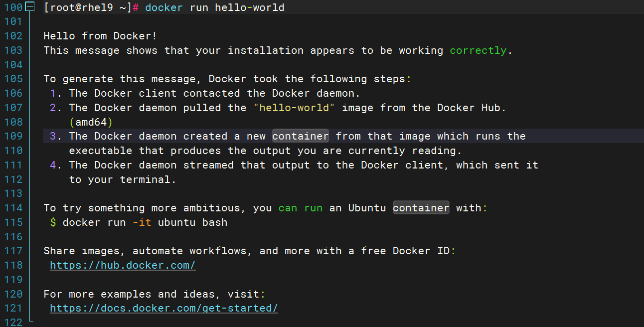This screenshot has width=644, height=327.
Task: Click the highlighted 'container' word on line 114
Action: point(421,208)
